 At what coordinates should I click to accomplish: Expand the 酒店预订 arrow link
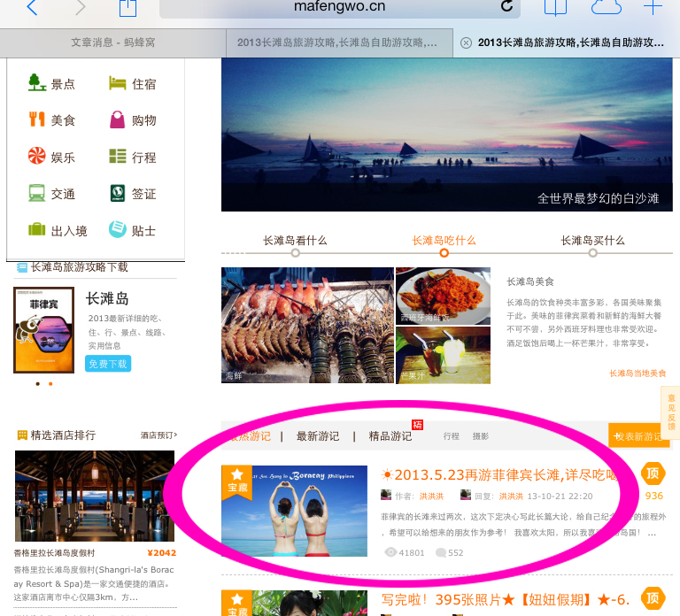[158, 435]
